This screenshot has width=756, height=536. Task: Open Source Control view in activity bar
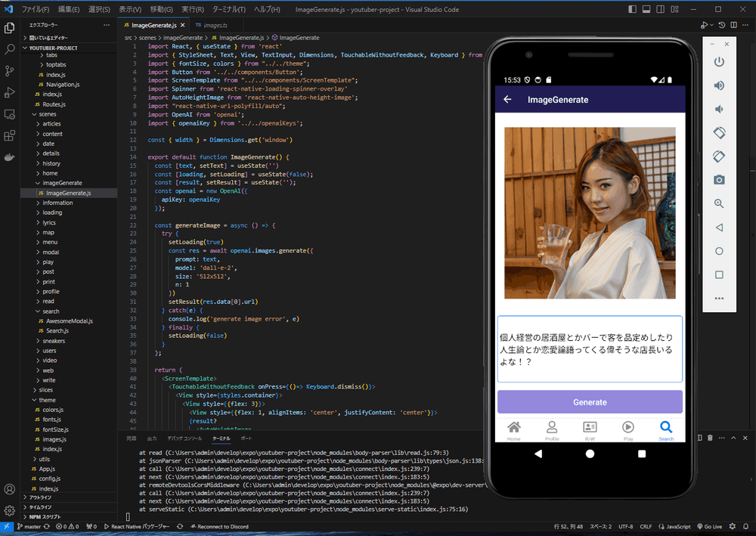[9, 71]
